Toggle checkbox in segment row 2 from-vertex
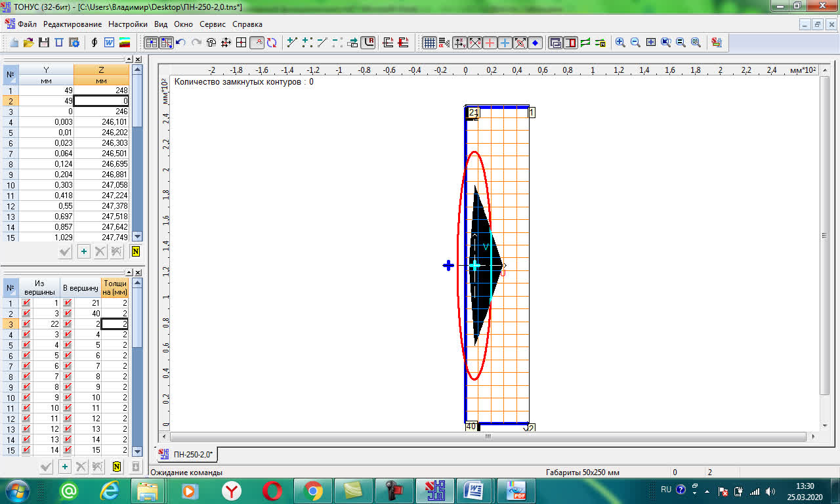840x504 pixels. click(26, 314)
